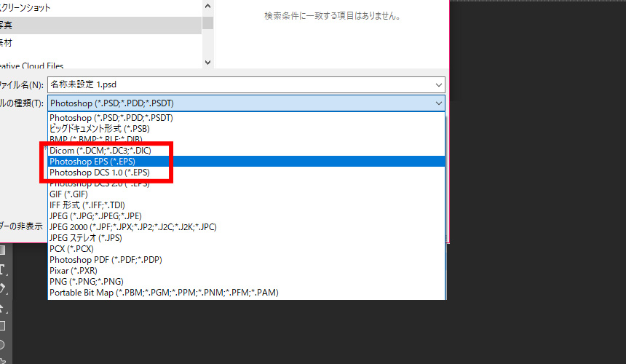Select the Path Selection arrow tool
Image resolution: width=626 pixels, height=364 pixels.
2,307
